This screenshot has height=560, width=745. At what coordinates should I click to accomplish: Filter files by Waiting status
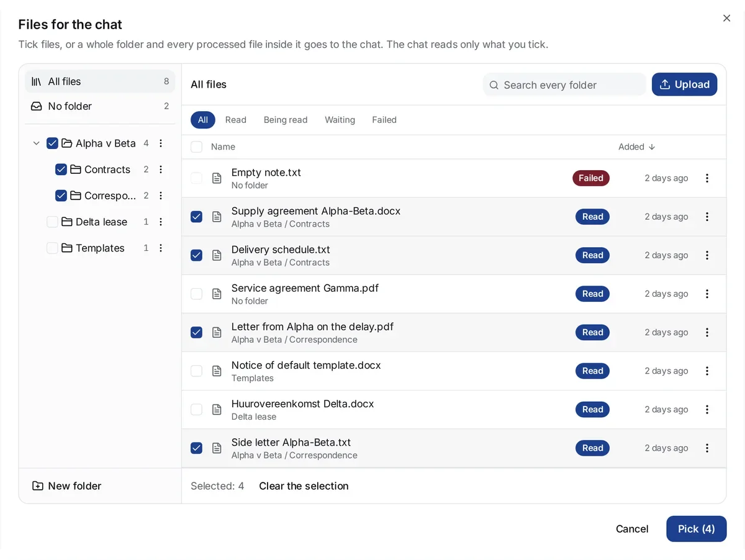(340, 120)
